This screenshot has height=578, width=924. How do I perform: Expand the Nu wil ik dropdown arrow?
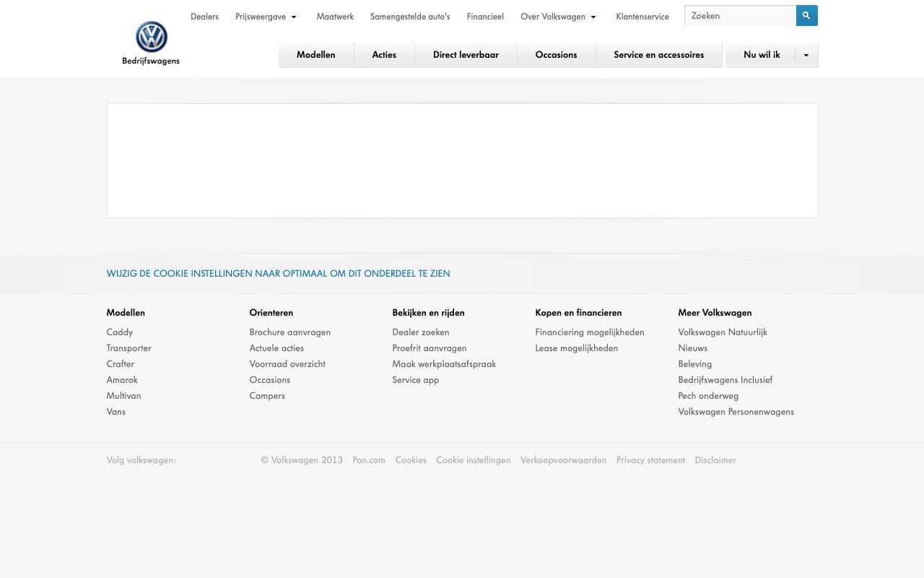806,55
